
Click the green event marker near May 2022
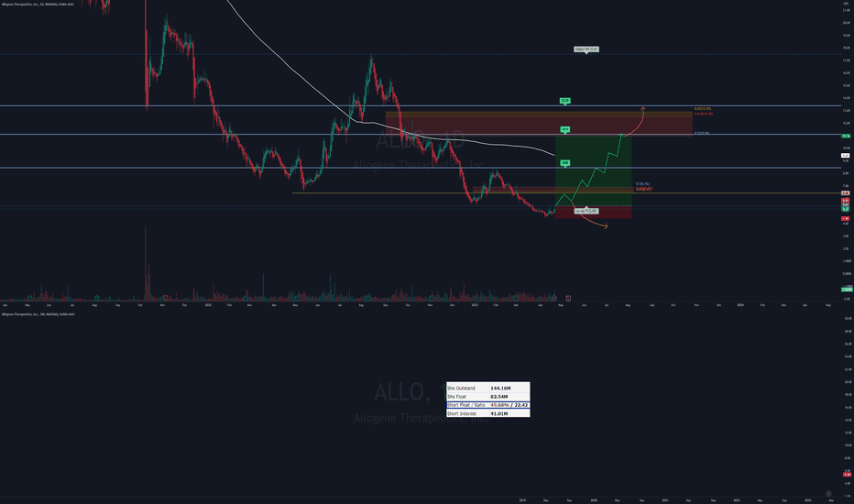coord(297,298)
